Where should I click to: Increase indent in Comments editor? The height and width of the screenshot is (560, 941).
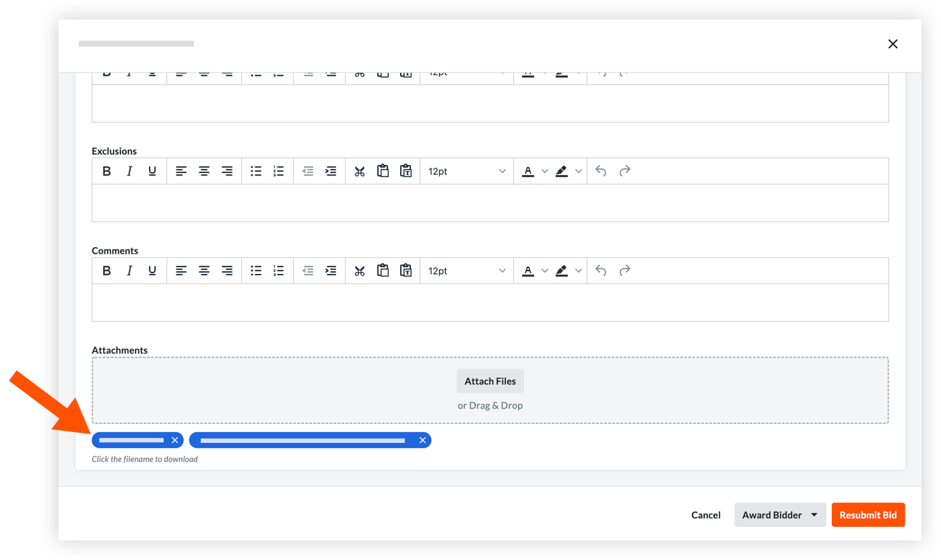[331, 271]
